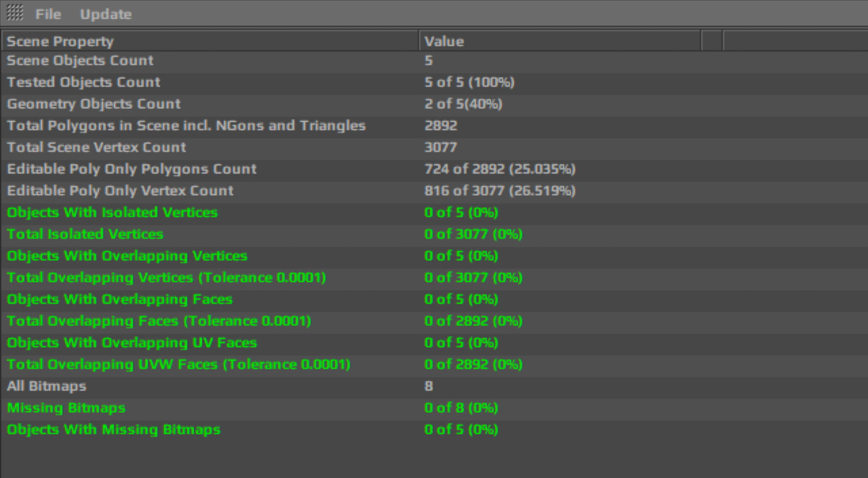
Task: Select the Geometry Objects Count row
Action: (x=434, y=104)
